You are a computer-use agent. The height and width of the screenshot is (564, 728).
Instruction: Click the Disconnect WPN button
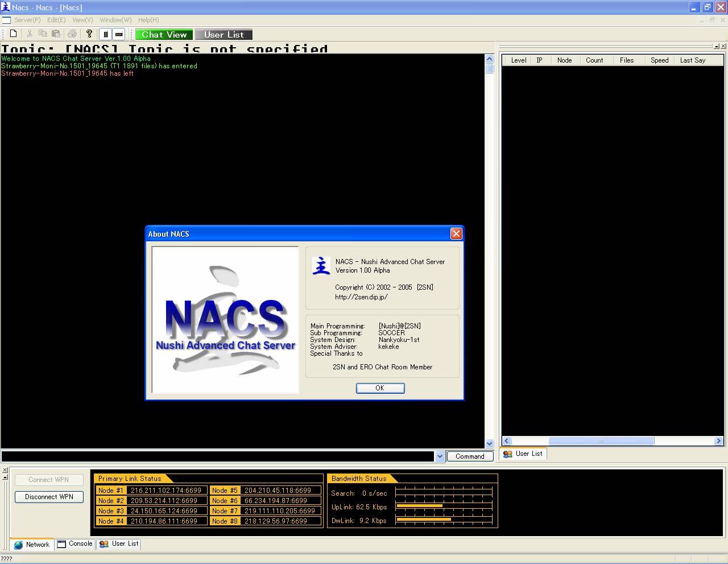(49, 497)
